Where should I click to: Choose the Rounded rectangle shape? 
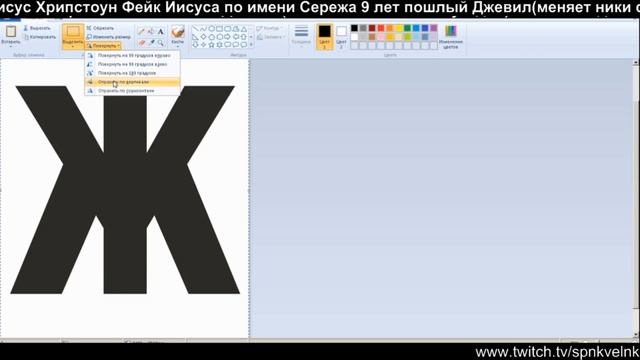[x=227, y=29]
